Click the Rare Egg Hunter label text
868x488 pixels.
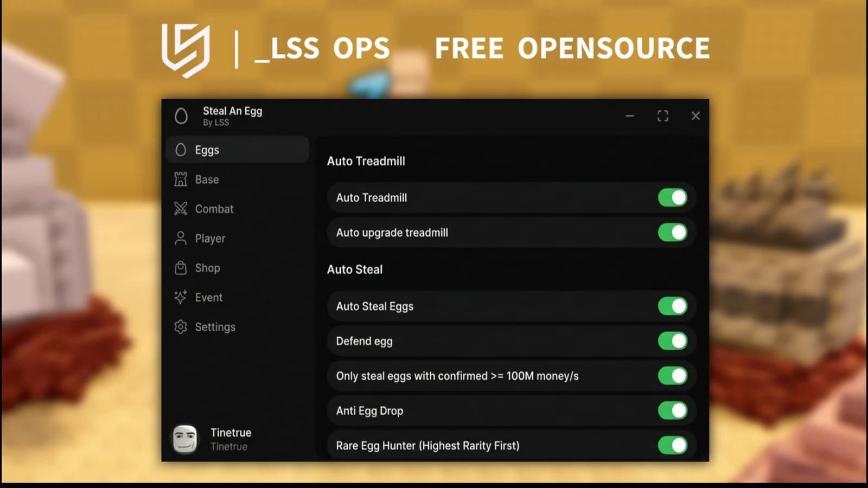click(428, 446)
